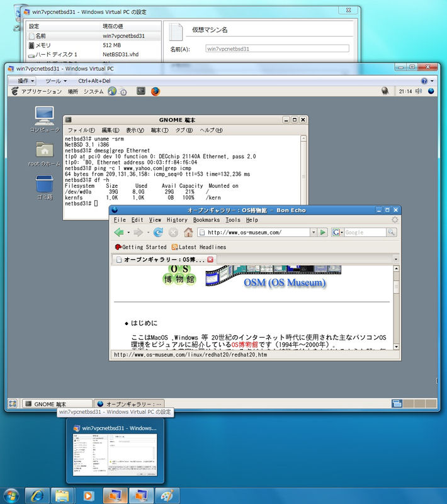The image size is (447, 504).
Task: Open browser Help menu
Action: coord(252,220)
